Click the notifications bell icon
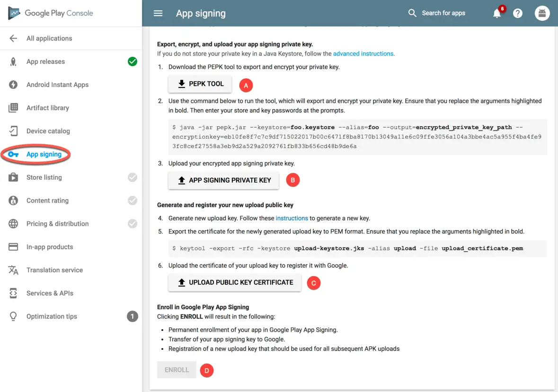 [x=497, y=14]
